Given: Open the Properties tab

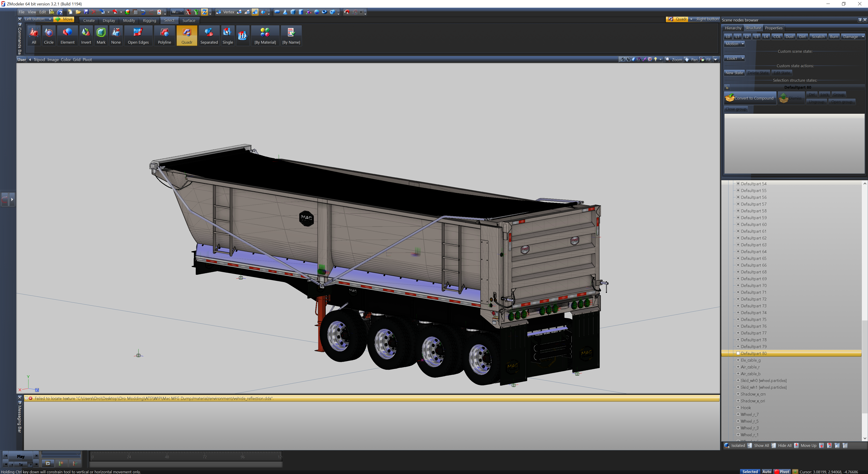Looking at the screenshot, I should (x=774, y=28).
